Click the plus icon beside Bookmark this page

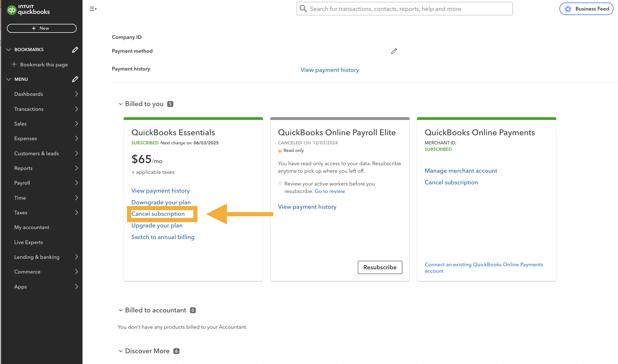[14, 64]
